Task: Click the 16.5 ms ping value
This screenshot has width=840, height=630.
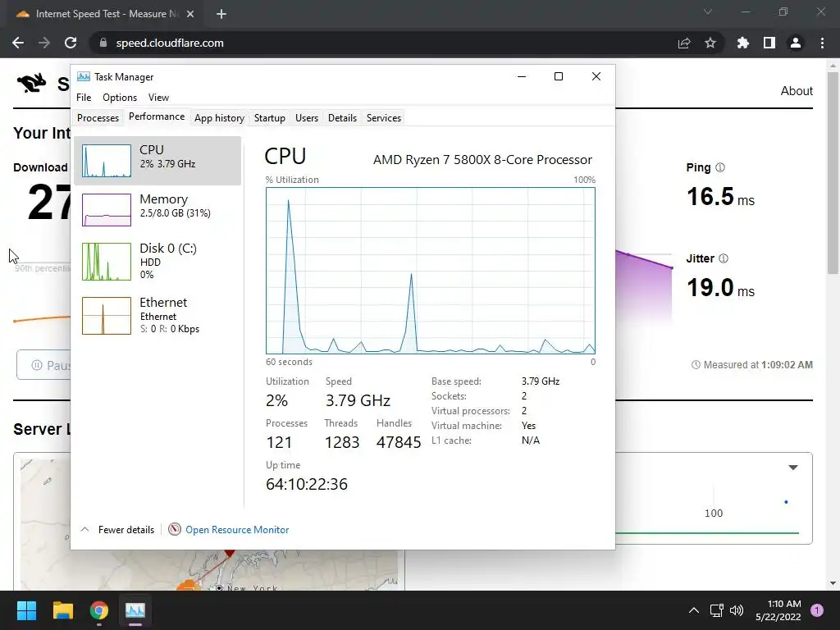Action: click(720, 197)
